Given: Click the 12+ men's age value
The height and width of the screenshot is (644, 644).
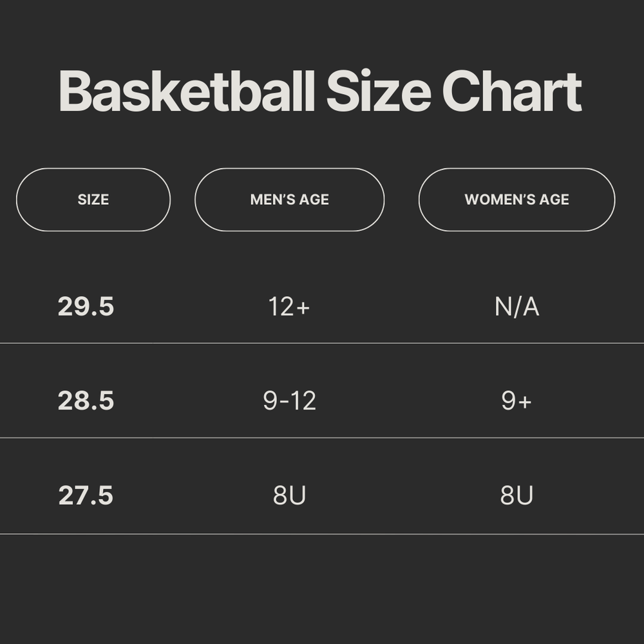Looking at the screenshot, I should [289, 307].
